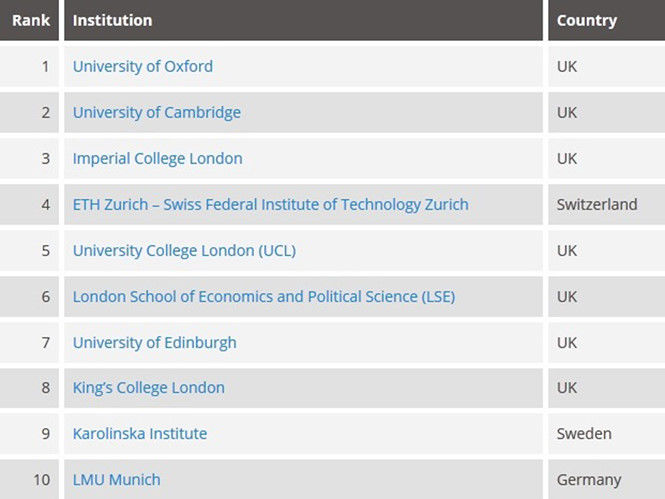Image resolution: width=665 pixels, height=499 pixels.
Task: Click the Rank column header
Action: (x=31, y=20)
